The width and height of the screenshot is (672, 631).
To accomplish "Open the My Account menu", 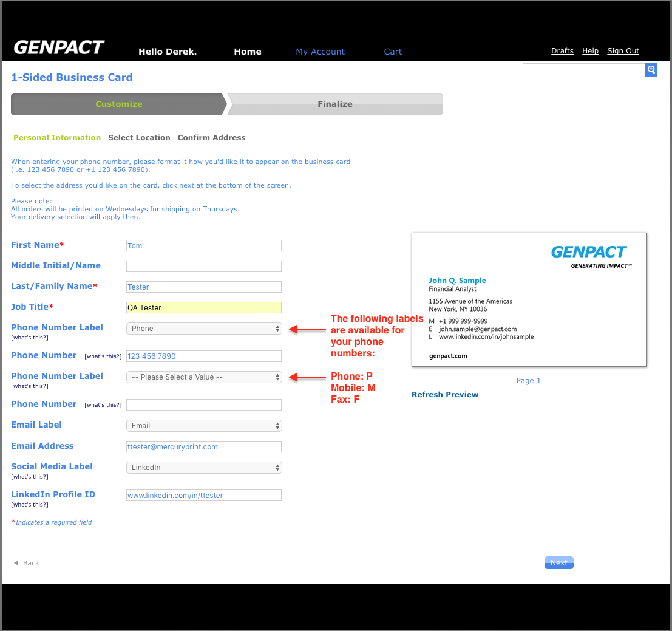I will pos(320,52).
